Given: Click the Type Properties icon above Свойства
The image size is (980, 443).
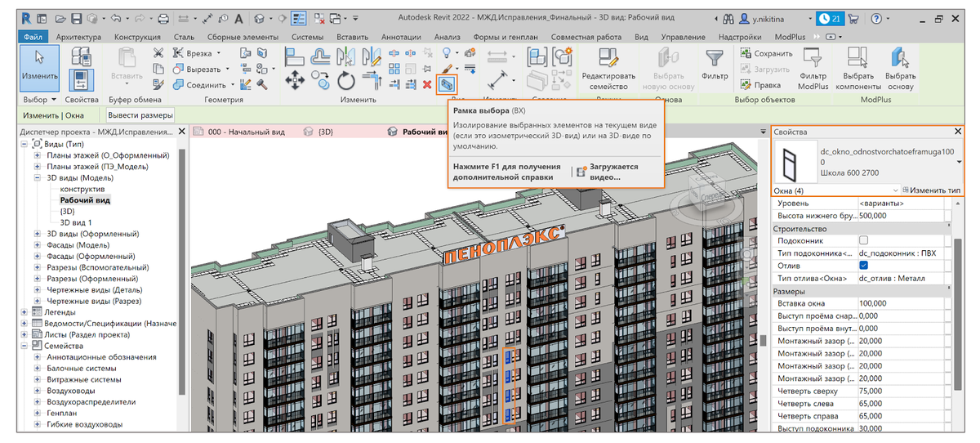Looking at the screenshot, I should 81,55.
